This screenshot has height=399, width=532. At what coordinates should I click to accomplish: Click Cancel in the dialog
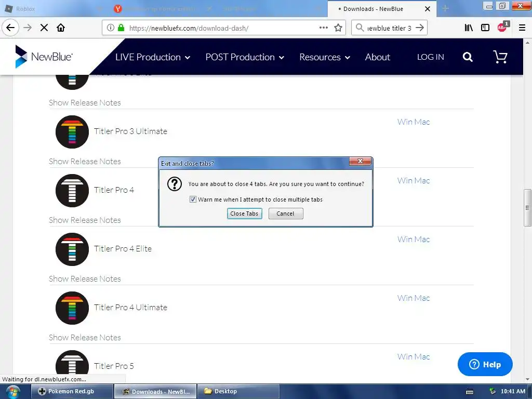tap(286, 214)
